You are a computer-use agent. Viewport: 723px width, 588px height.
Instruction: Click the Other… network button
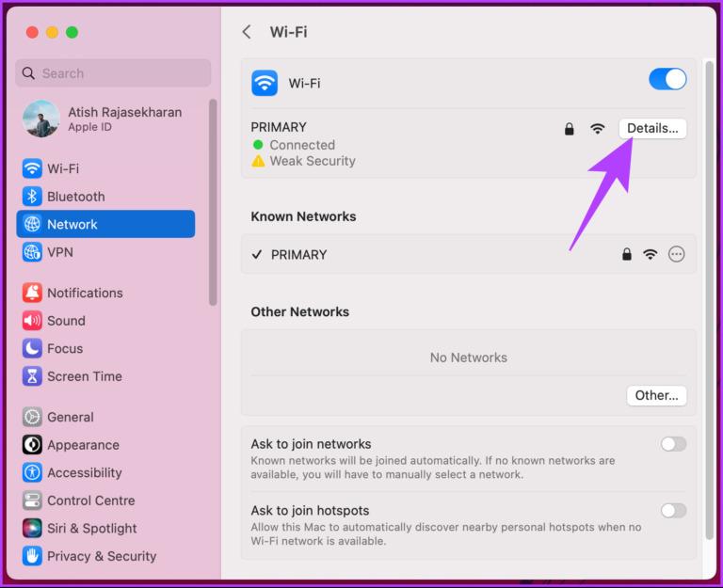[656, 395]
